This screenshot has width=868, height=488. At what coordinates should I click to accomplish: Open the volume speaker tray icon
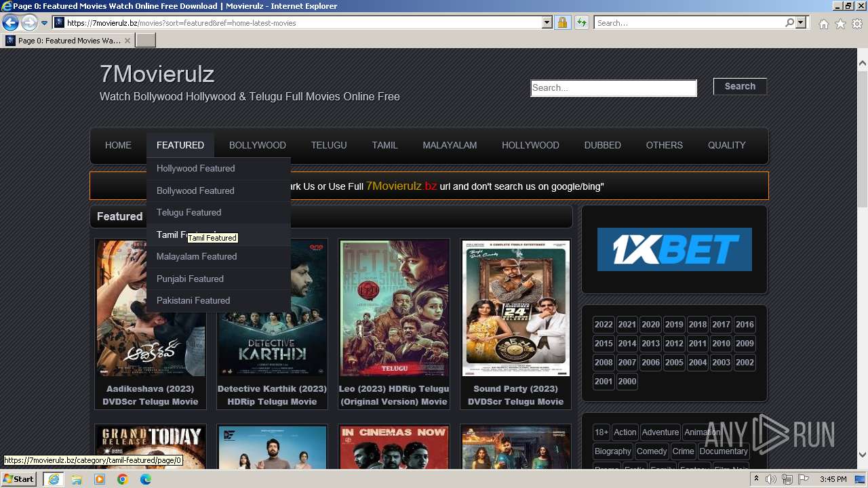click(771, 479)
